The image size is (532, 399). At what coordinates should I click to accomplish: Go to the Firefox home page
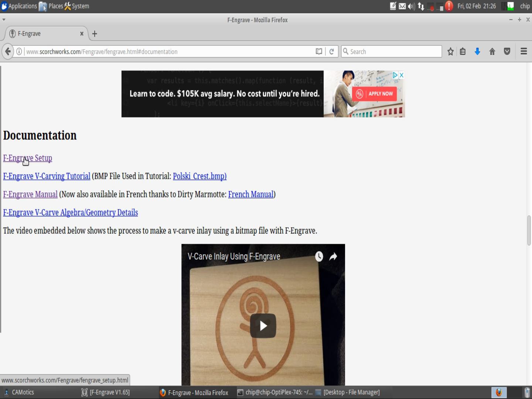point(492,51)
